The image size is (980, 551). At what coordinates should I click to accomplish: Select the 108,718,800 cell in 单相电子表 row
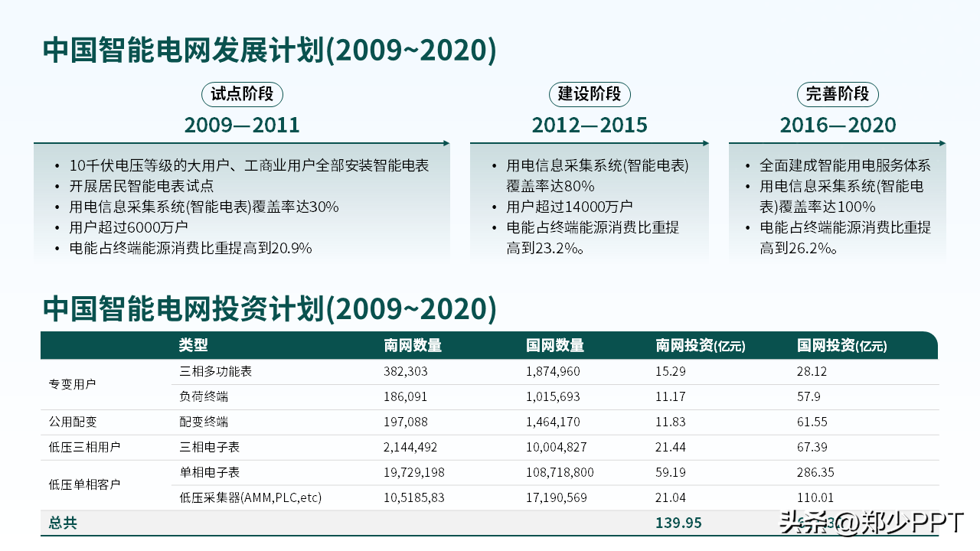pyautogui.click(x=560, y=472)
